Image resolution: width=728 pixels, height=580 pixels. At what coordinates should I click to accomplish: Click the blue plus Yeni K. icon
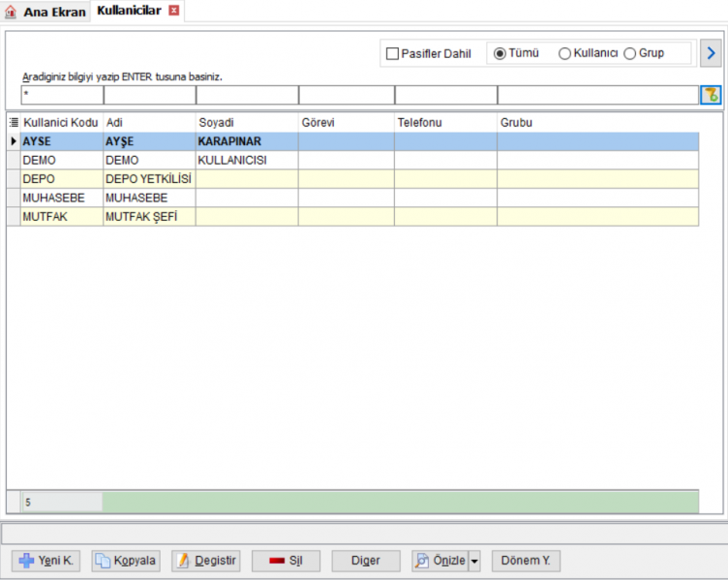[26, 561]
